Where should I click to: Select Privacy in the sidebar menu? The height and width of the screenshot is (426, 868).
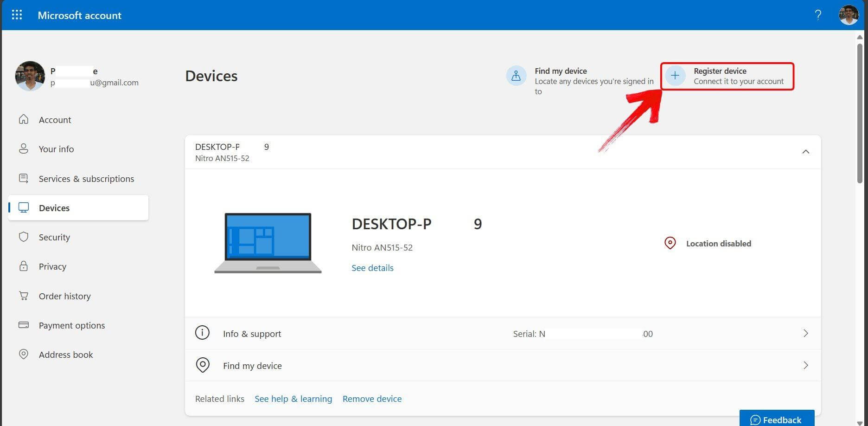pyautogui.click(x=52, y=266)
